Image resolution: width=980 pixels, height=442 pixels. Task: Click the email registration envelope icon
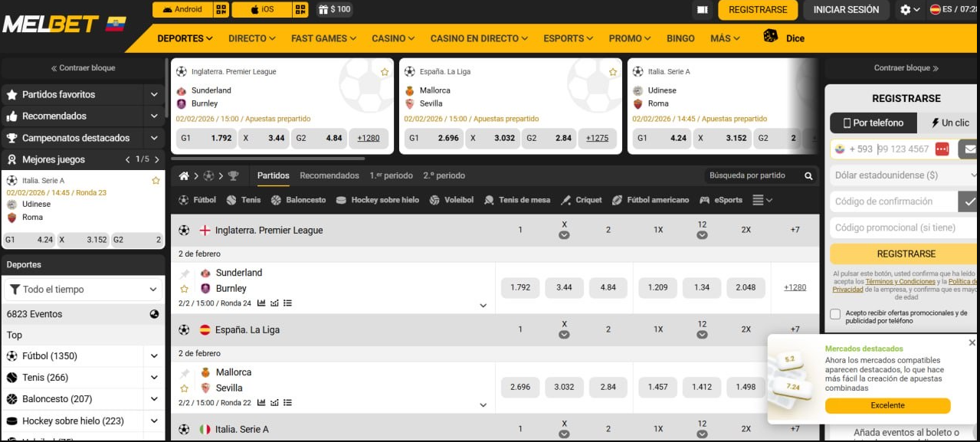pos(970,149)
